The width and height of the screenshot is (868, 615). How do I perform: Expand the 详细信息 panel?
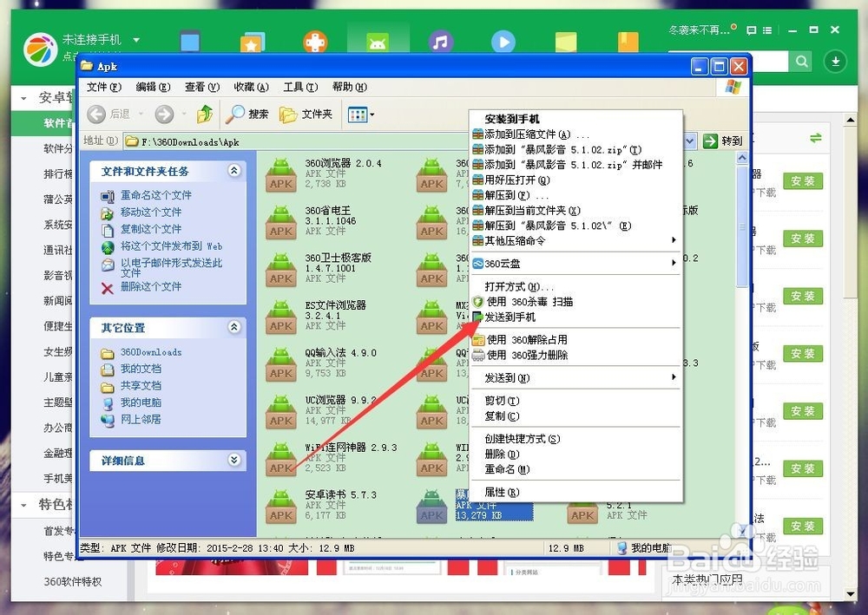coord(234,460)
